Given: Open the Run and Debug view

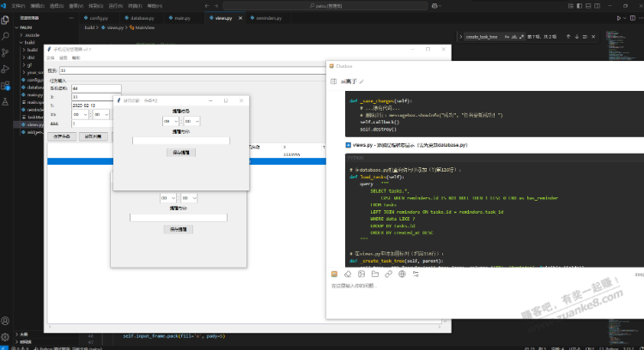Looking at the screenshot, I should (5, 69).
